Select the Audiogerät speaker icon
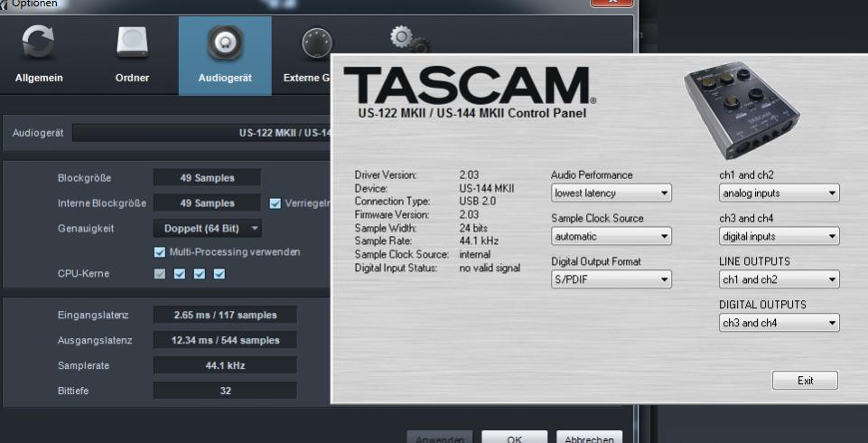Screen dimensions: 868x443 [x=225, y=42]
